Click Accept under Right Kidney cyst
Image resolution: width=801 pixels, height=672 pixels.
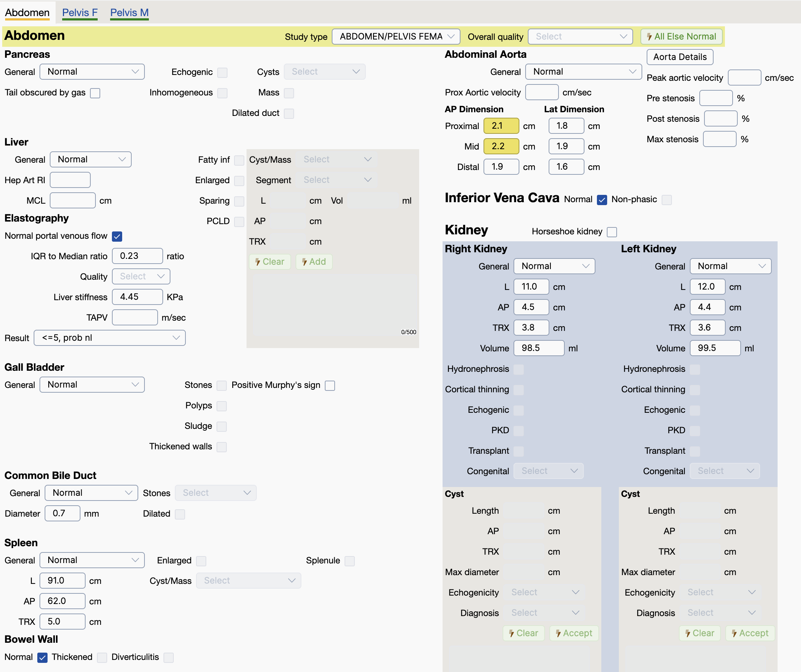click(574, 633)
